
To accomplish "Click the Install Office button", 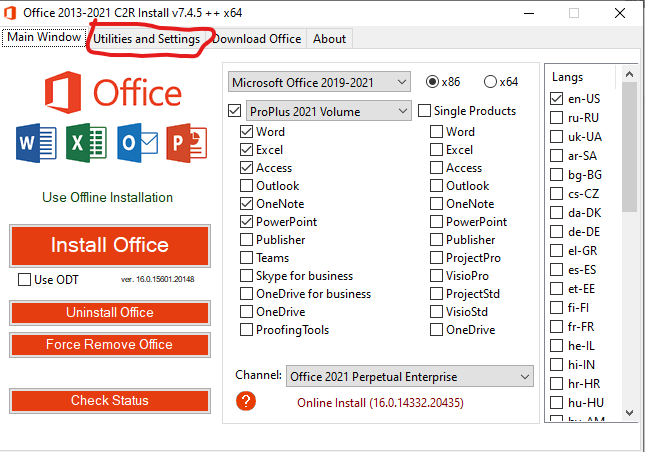I will tap(110, 246).
